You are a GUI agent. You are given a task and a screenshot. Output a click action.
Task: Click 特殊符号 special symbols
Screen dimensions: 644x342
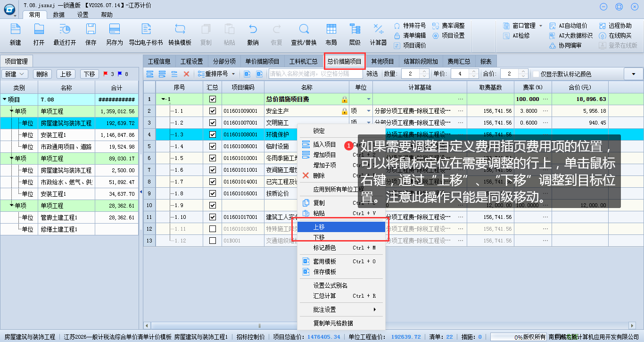[410, 25]
